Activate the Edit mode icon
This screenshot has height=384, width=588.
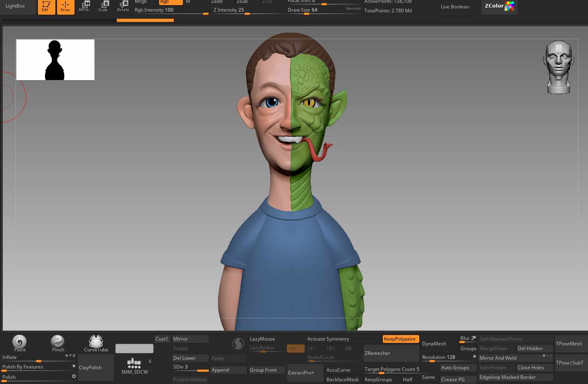pyautogui.click(x=46, y=6)
